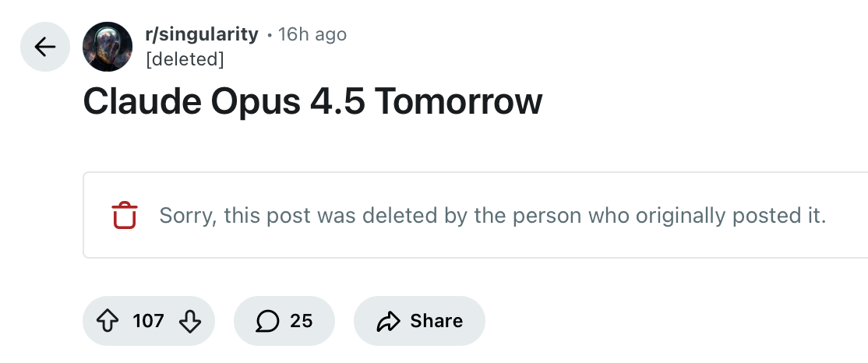Click the word "Tomorrow" in the title
This screenshot has width=868, height=363.
pyautogui.click(x=458, y=101)
